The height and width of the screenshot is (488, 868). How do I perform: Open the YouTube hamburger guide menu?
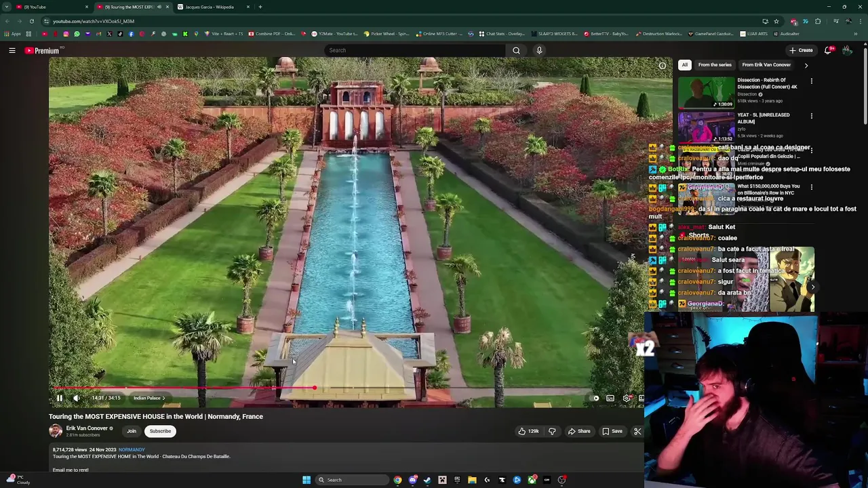[12, 50]
